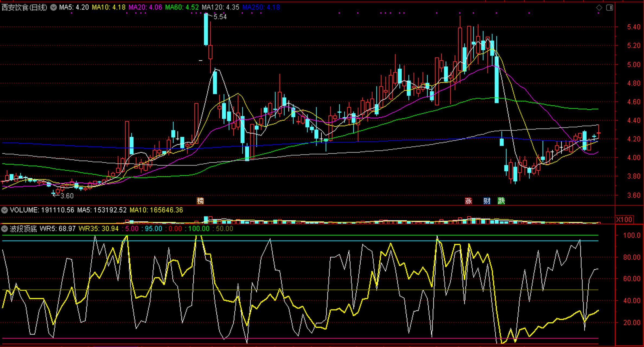The height and width of the screenshot is (347, 644).
Task: Expand the 波段顶底 indicator dropdown arrow
Action: pos(4,229)
